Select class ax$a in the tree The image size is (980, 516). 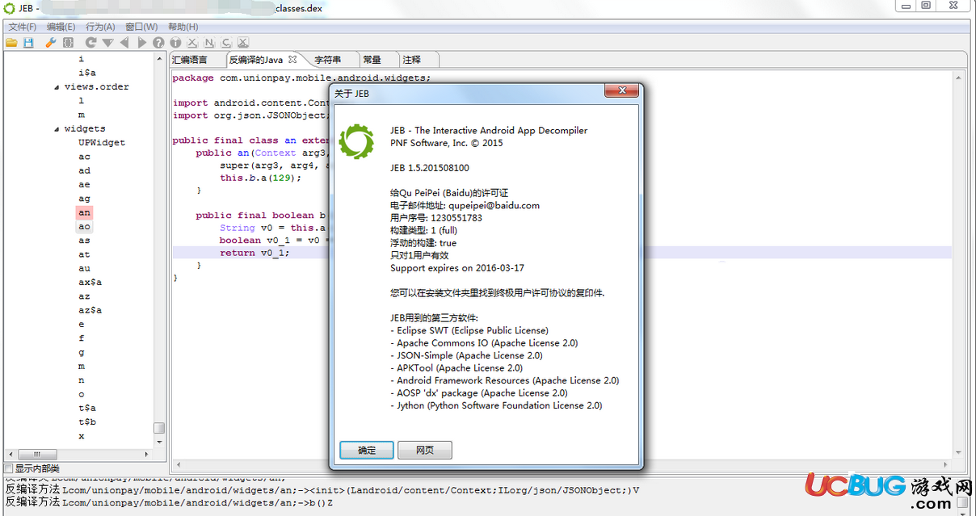coord(90,283)
